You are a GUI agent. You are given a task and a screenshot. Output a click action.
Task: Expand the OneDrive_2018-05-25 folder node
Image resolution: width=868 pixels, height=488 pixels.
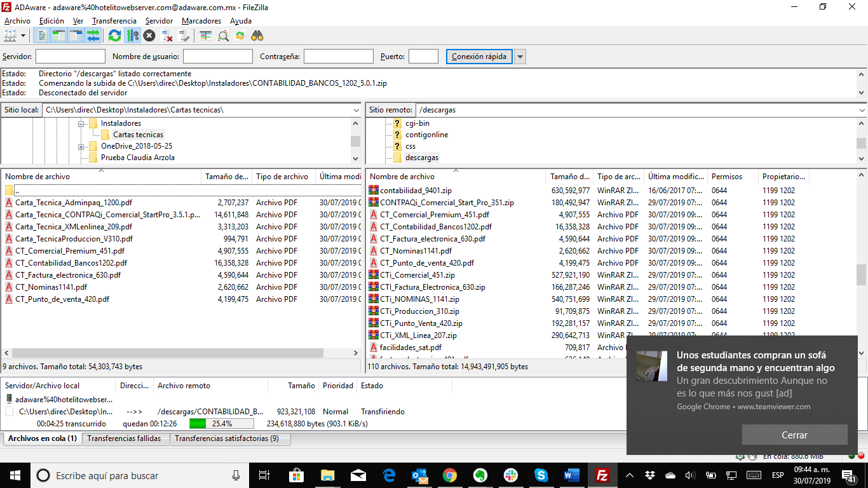pyautogui.click(x=81, y=146)
